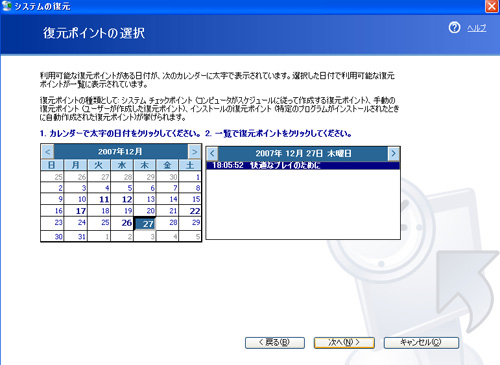Click date 23 in December calendar
Viewport: 500px width, 365px height.
click(x=52, y=223)
